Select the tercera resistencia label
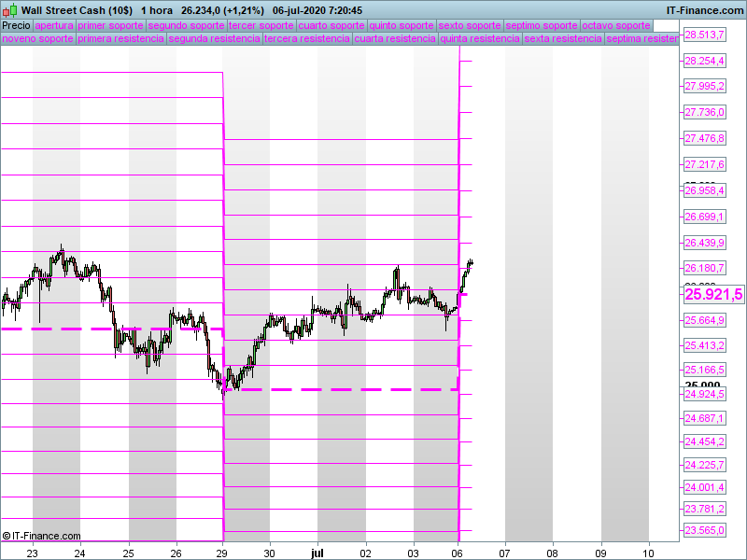The height and width of the screenshot is (560, 747). tap(307, 38)
